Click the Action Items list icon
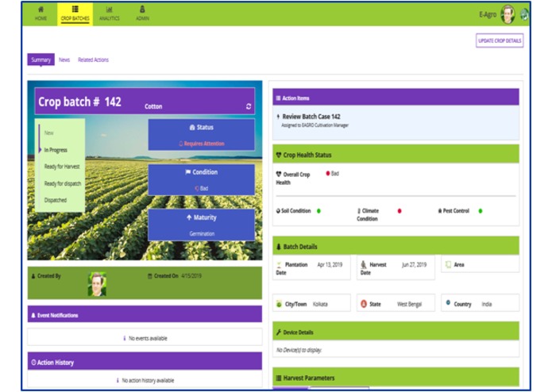This screenshot has width=552, height=392. (x=278, y=98)
